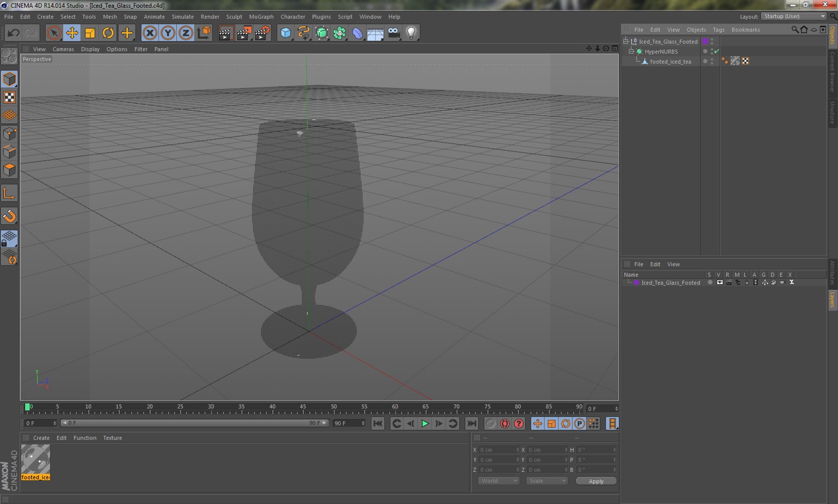Screen dimensions: 838x504
Task: Click the texture tag on footed_iced_tea
Action: tap(735, 61)
